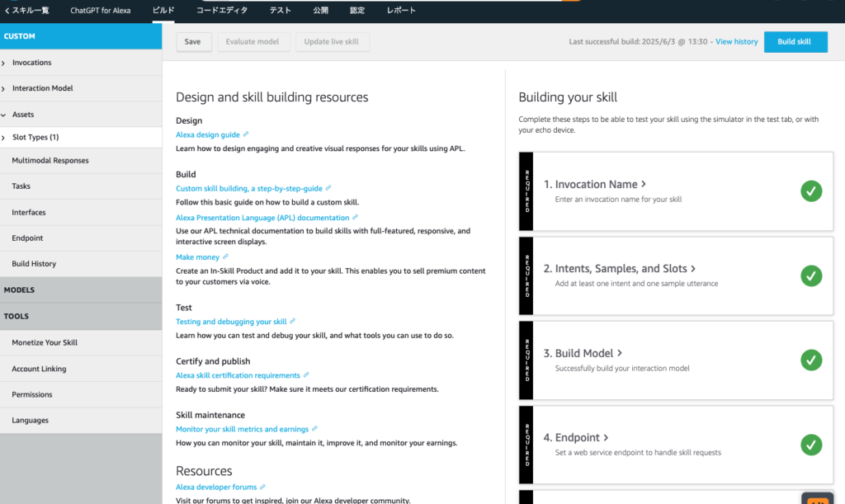
Task: Open the Make money link
Action: point(198,257)
